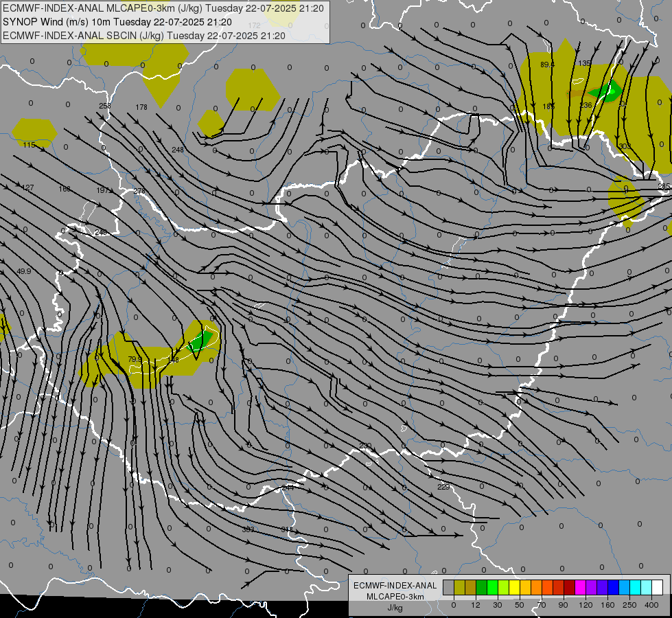Click the white swatch ending the legend
The width and height of the screenshot is (672, 618).
coord(657,587)
